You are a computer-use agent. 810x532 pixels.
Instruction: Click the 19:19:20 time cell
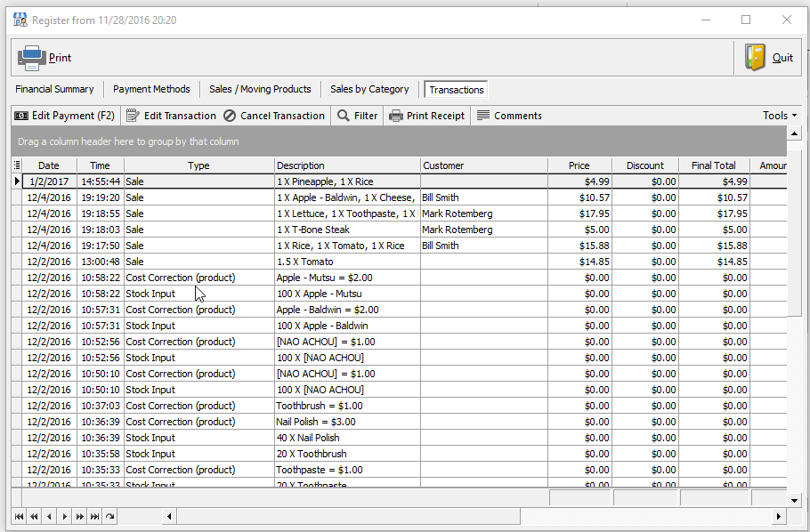coord(101,197)
